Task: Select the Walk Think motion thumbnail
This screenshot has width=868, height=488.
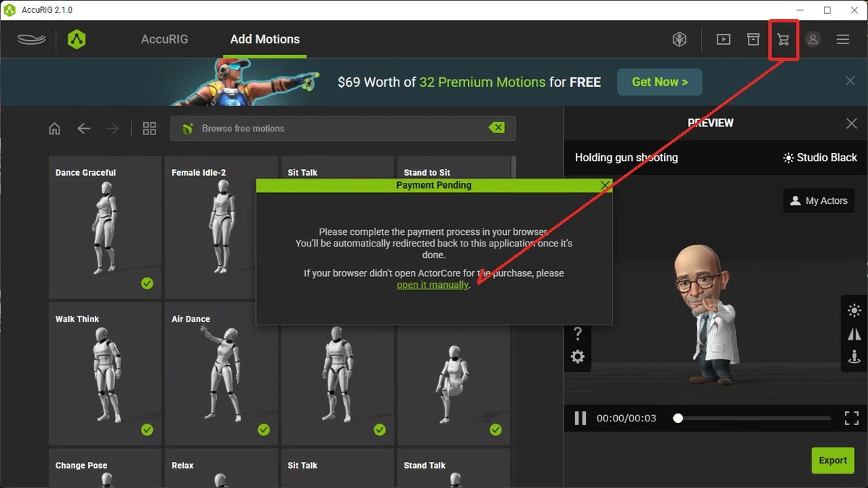Action: coord(105,374)
